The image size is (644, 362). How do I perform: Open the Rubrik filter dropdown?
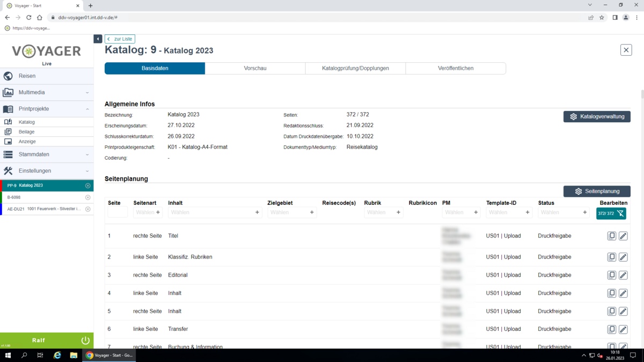pyautogui.click(x=383, y=212)
